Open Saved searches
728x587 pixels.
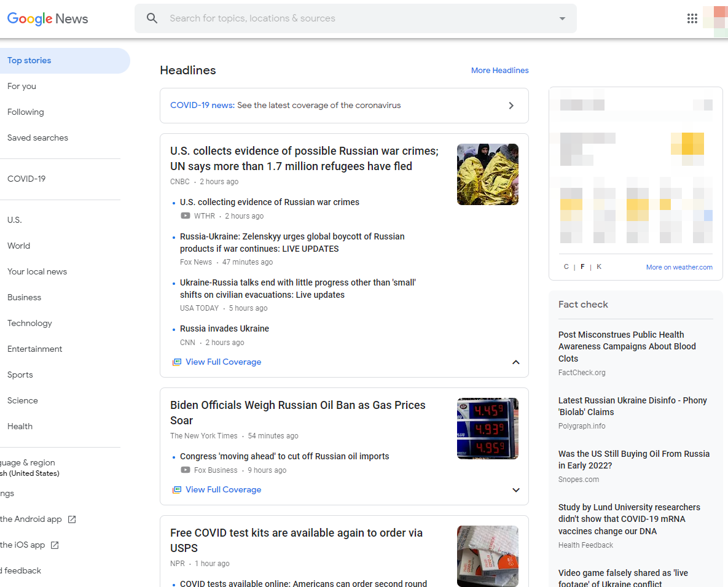click(x=37, y=138)
